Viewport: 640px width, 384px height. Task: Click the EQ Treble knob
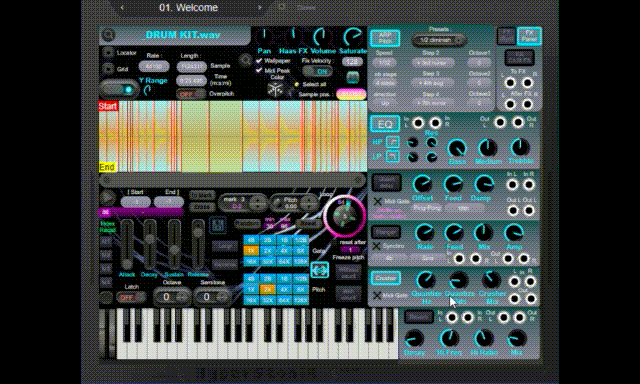point(520,147)
